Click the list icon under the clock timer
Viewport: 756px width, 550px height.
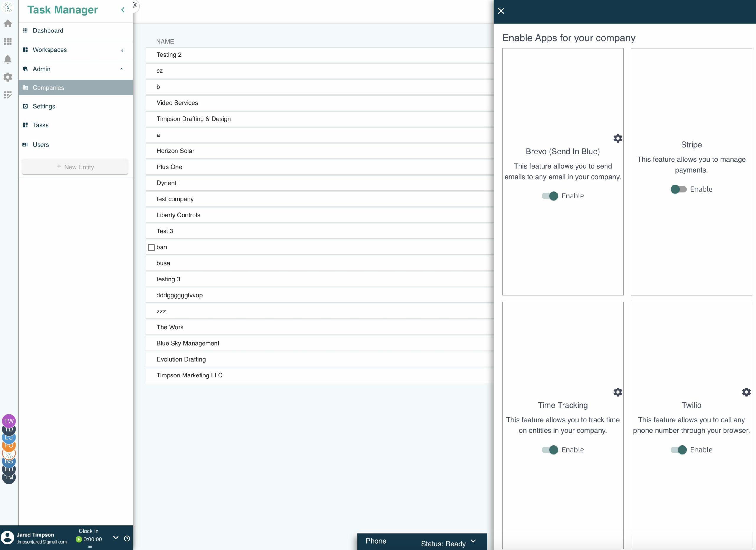pos(90,547)
